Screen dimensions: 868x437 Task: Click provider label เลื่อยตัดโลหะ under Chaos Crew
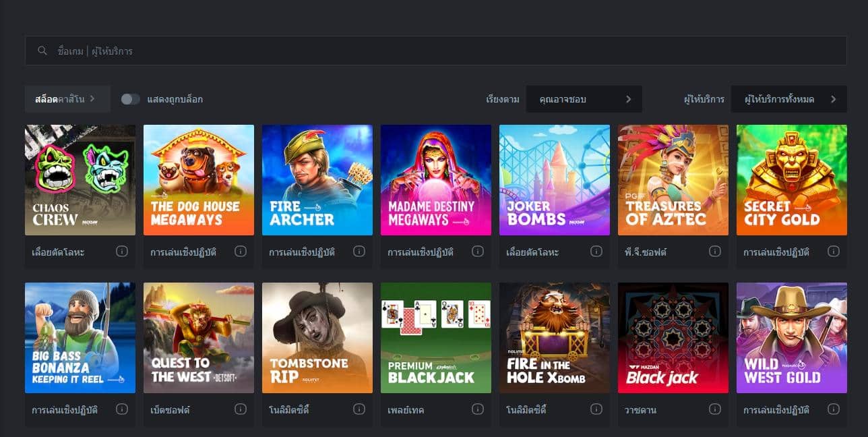pyautogui.click(x=58, y=252)
